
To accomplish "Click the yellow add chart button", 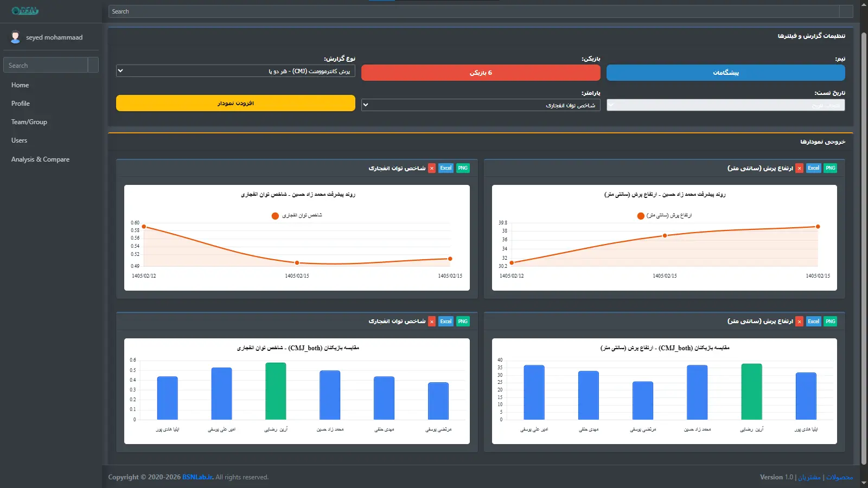I will click(x=235, y=103).
